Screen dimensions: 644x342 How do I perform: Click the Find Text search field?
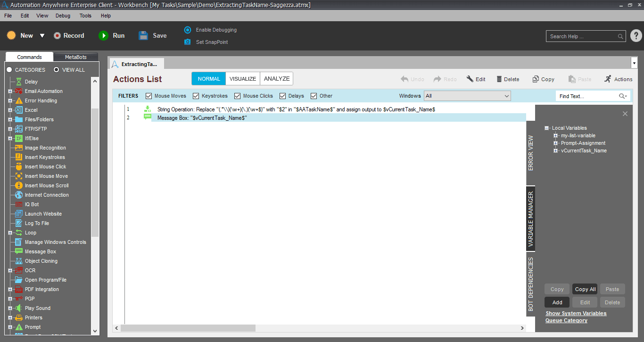587,96
